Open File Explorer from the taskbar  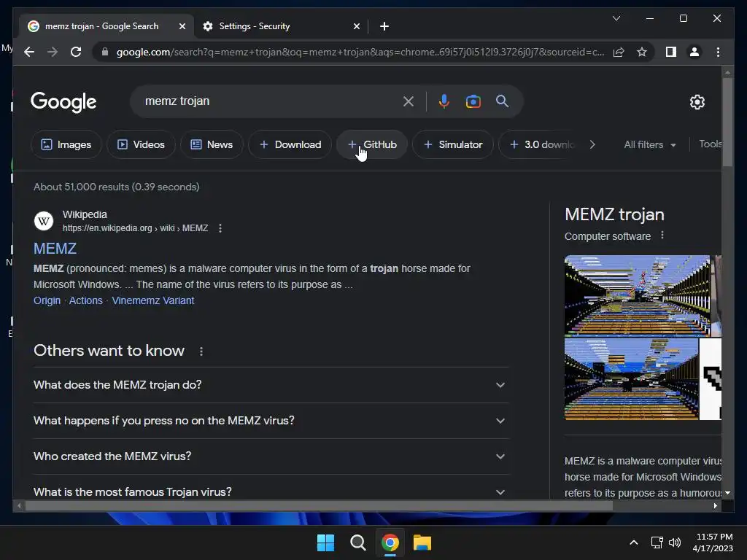tap(422, 542)
